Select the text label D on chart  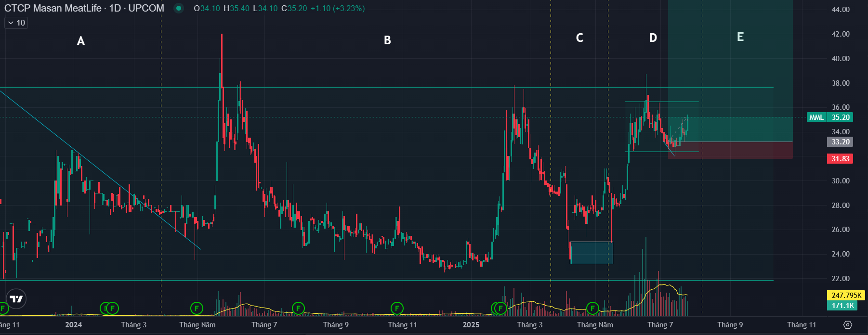point(653,38)
